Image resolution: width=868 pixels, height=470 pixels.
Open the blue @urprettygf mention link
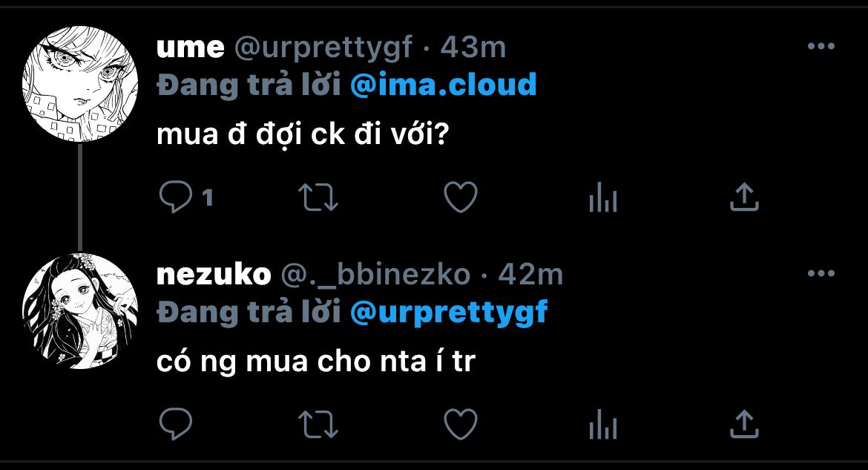(x=448, y=312)
